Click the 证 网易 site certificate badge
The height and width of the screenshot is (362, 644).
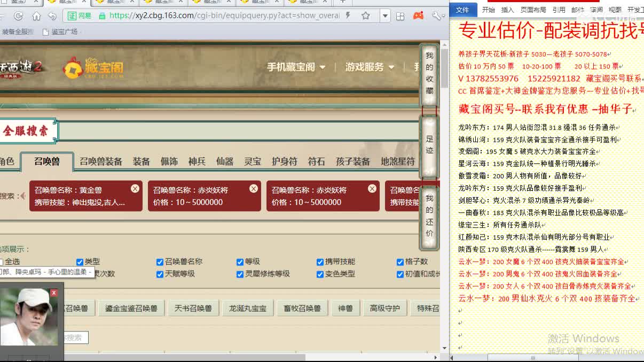[x=80, y=15]
